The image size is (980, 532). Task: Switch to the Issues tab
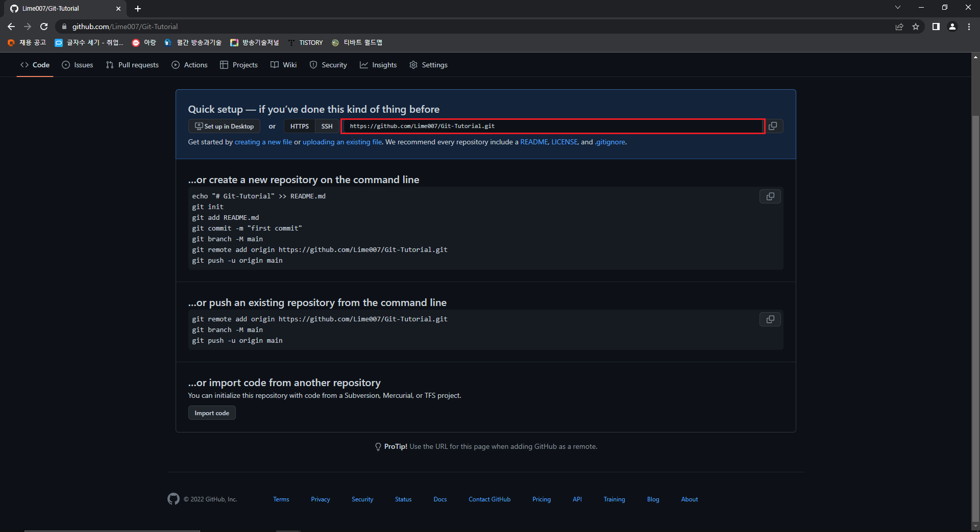(x=78, y=65)
